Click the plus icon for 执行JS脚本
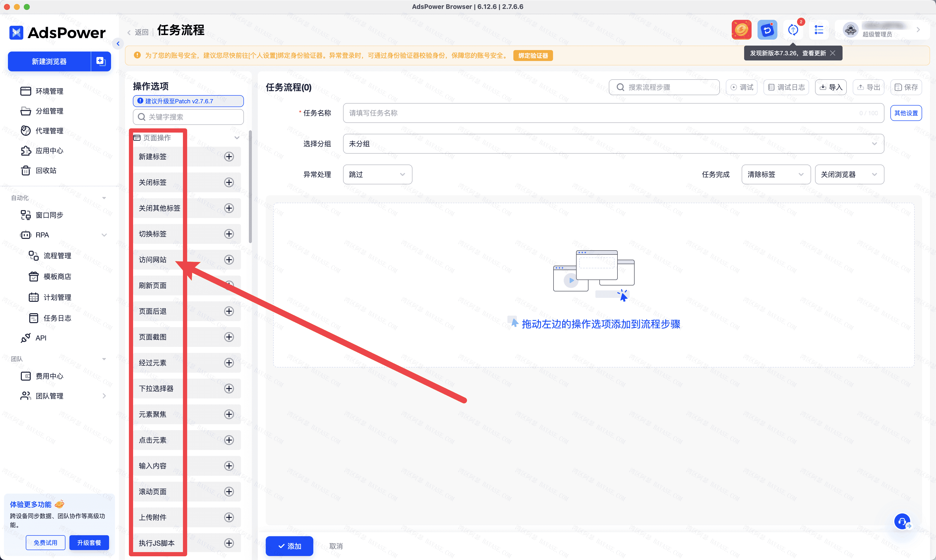Screen dimensions: 936x560 click(x=229, y=543)
